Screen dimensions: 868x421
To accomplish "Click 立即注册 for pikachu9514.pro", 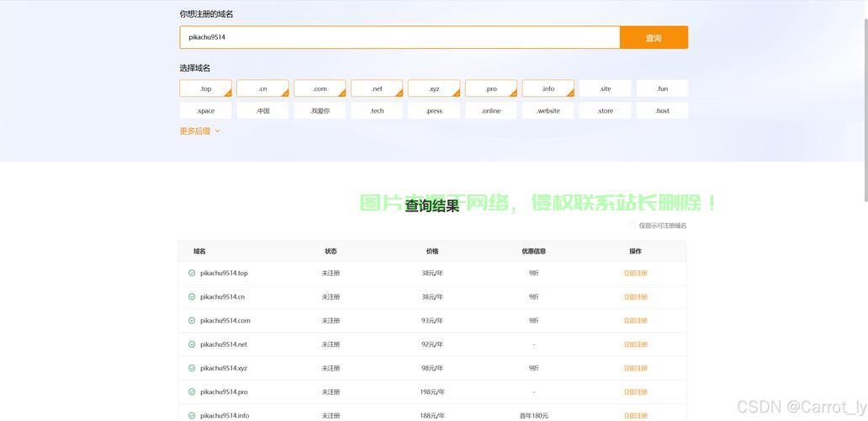I will click(x=635, y=392).
